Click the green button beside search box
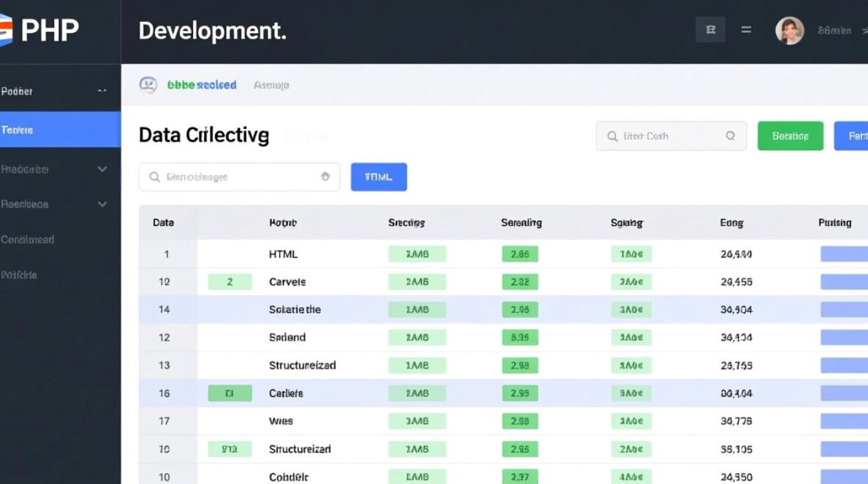This screenshot has height=484, width=868. [790, 136]
